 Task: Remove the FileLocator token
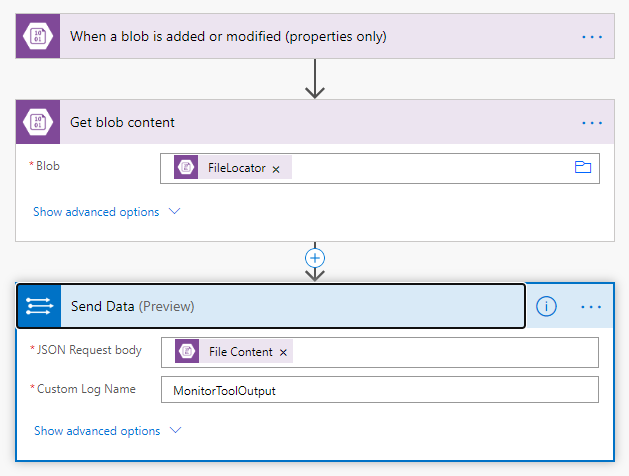tap(276, 169)
